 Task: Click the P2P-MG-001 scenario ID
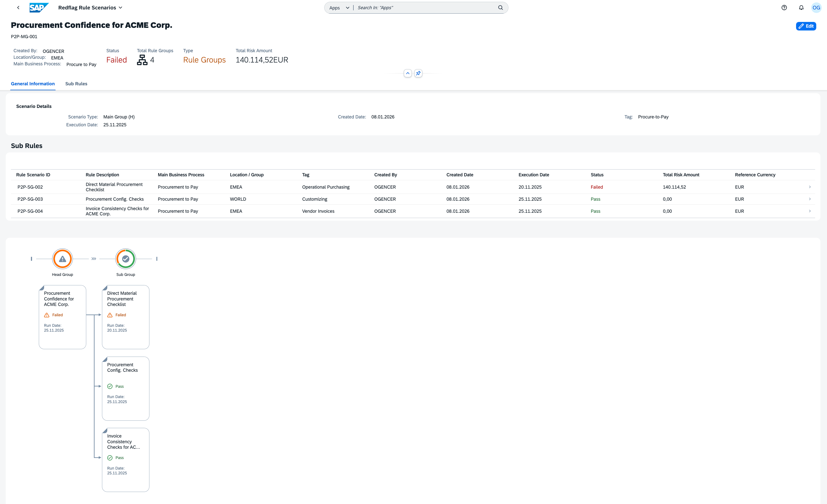[x=24, y=37]
